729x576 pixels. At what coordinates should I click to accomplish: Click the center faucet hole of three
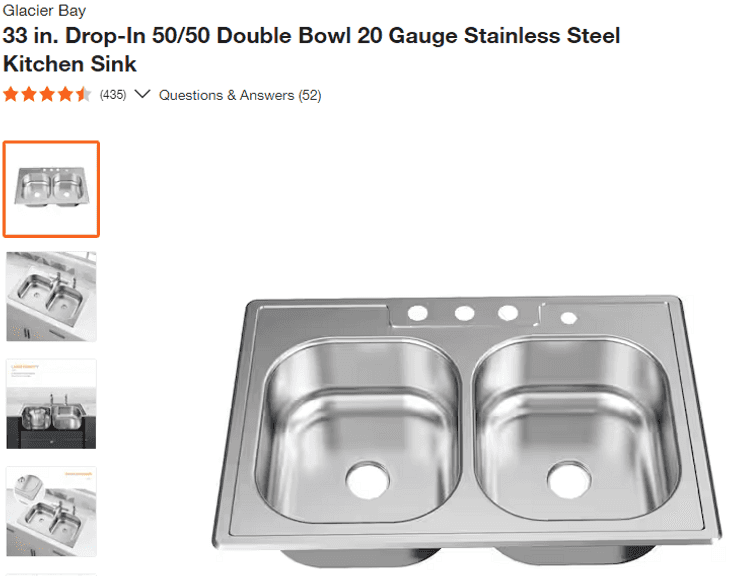(x=464, y=314)
